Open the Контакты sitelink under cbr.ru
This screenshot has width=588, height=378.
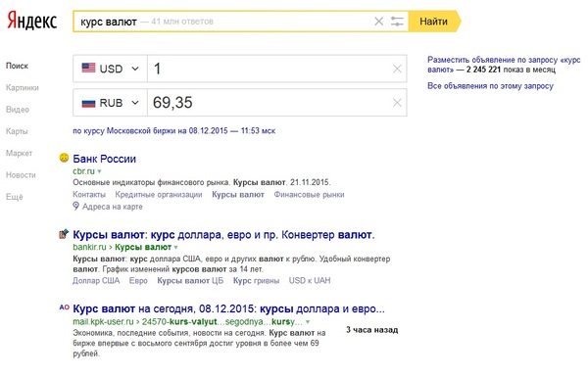click(x=89, y=195)
